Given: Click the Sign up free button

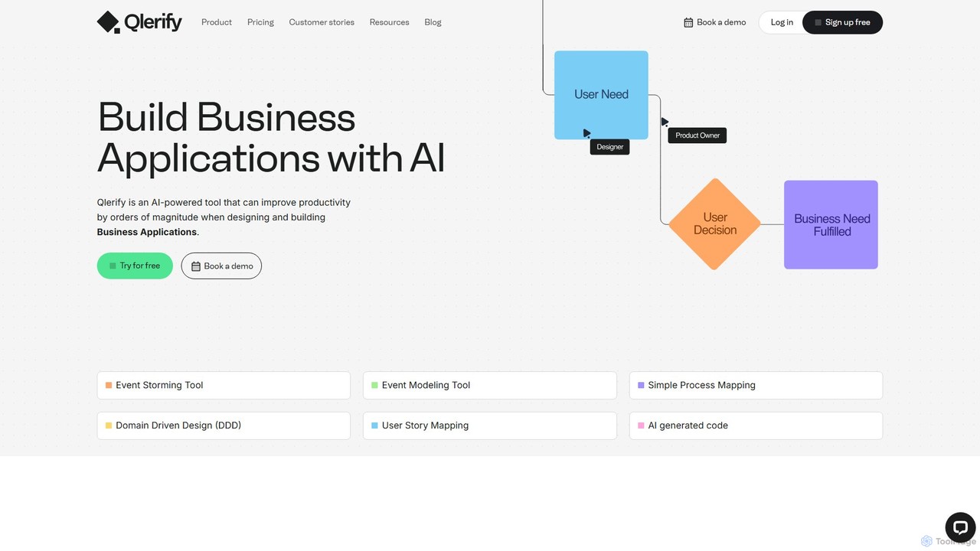Looking at the screenshot, I should (842, 22).
